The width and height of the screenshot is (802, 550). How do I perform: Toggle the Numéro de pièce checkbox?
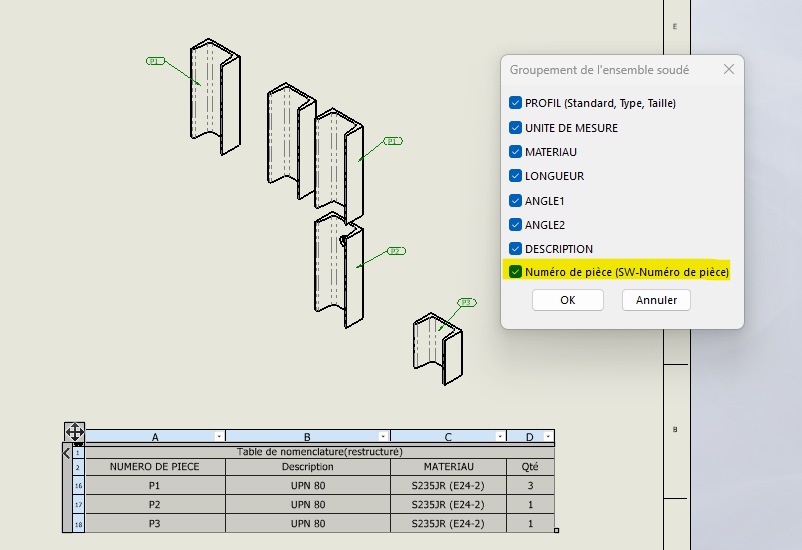[515, 272]
